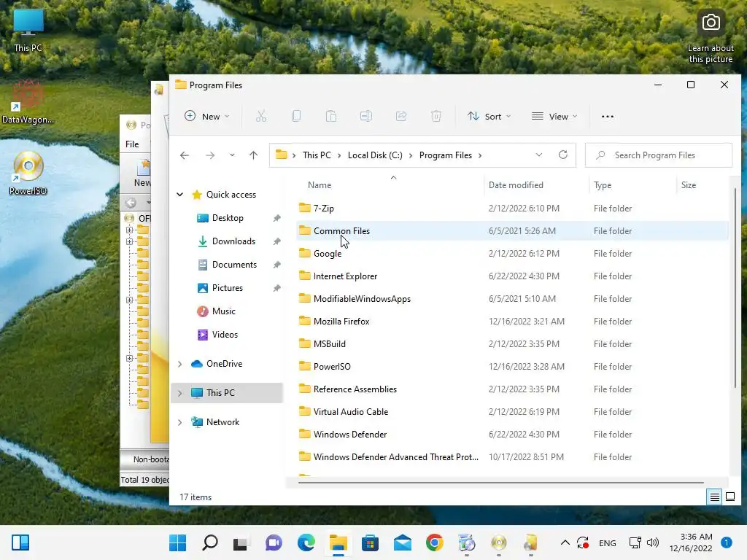Viewport: 747px width, 560px height.
Task: Go forward with the right arrow
Action: point(209,155)
